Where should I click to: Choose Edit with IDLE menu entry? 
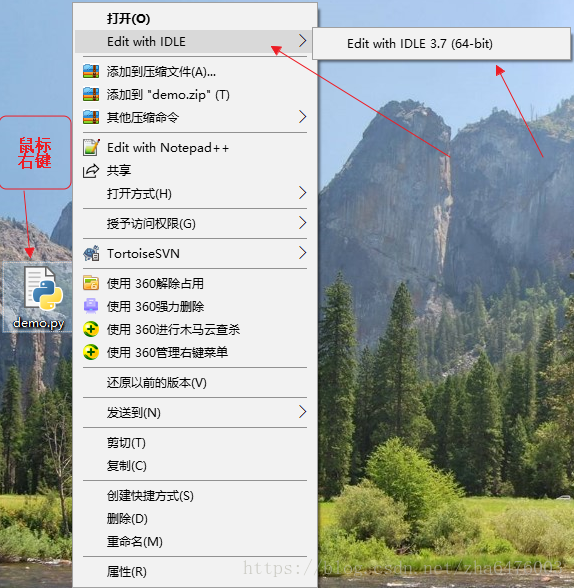tap(195, 41)
